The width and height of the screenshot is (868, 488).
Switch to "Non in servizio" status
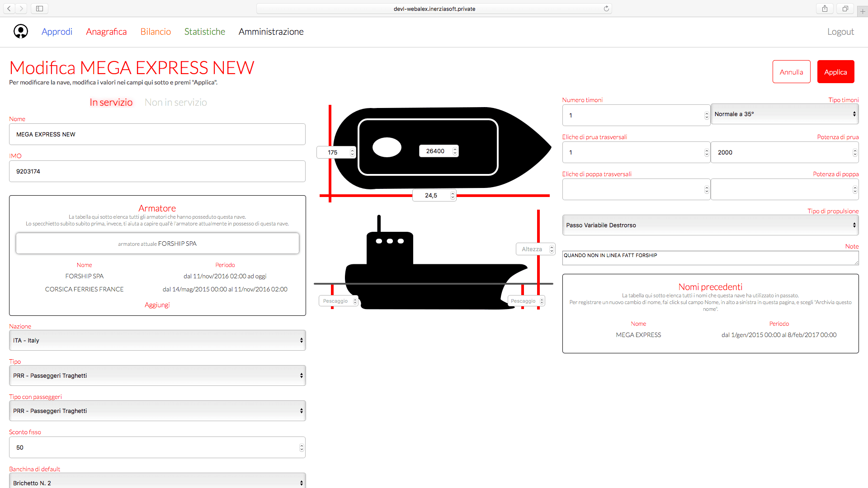coord(175,103)
